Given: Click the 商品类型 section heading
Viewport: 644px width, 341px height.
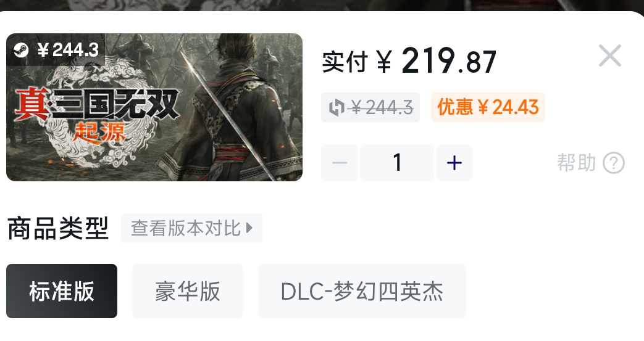Looking at the screenshot, I should [x=58, y=229].
